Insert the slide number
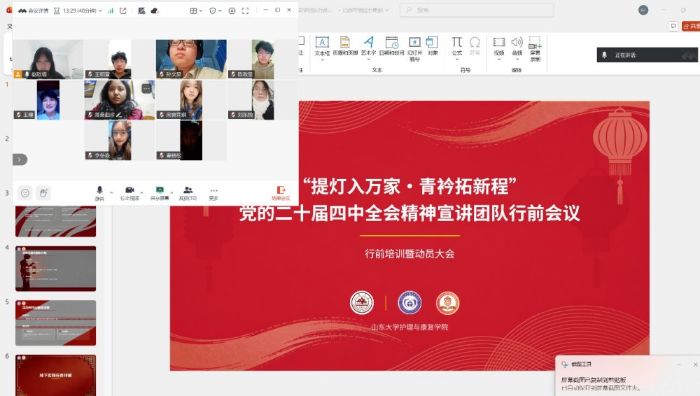 (x=415, y=48)
